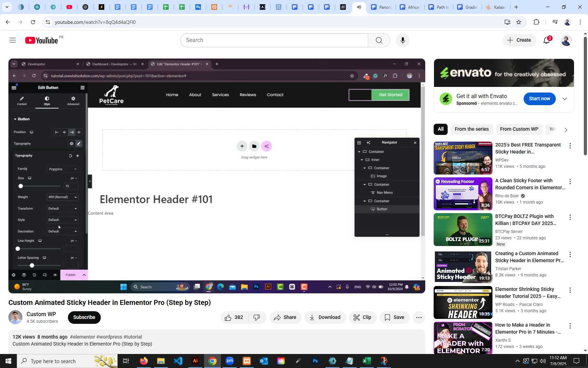Open the Animated Sticky Header video thumbnail
The height and width of the screenshot is (368, 588).
(x=463, y=267)
